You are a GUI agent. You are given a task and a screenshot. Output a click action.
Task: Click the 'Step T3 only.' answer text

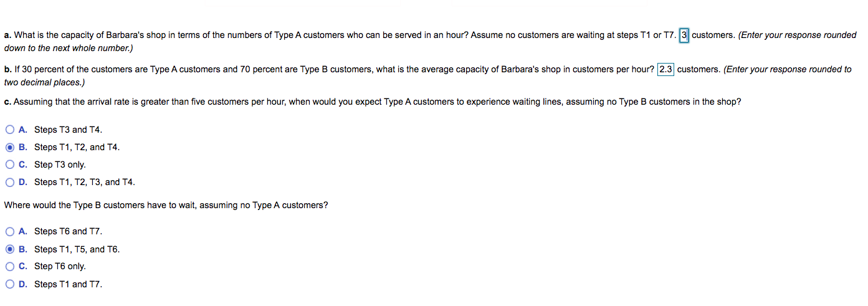tap(60, 165)
